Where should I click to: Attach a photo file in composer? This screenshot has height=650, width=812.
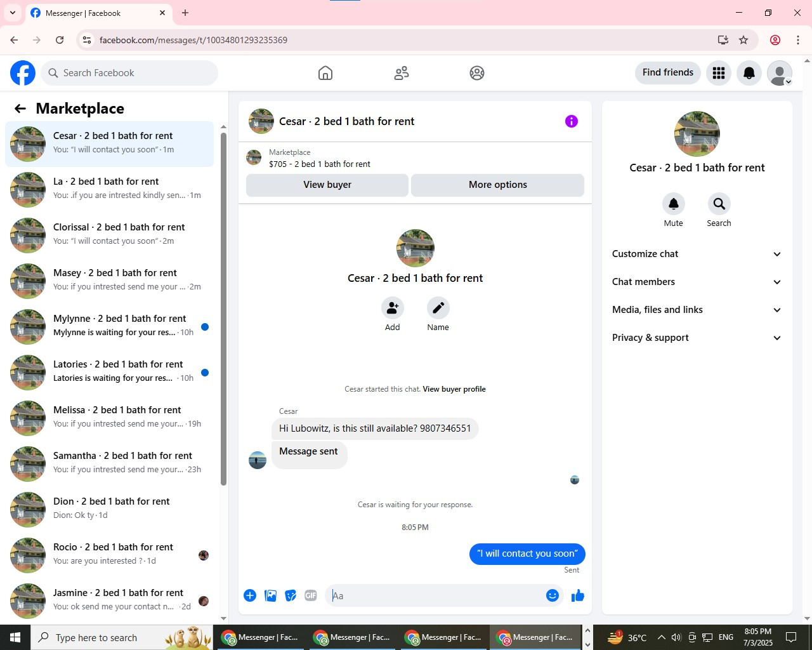(270, 595)
